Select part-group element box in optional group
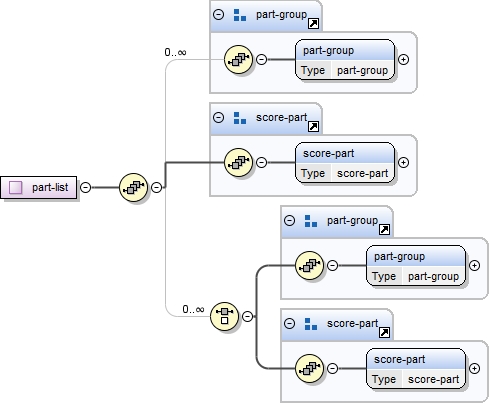Screen dimensions: 490x404 (345, 60)
